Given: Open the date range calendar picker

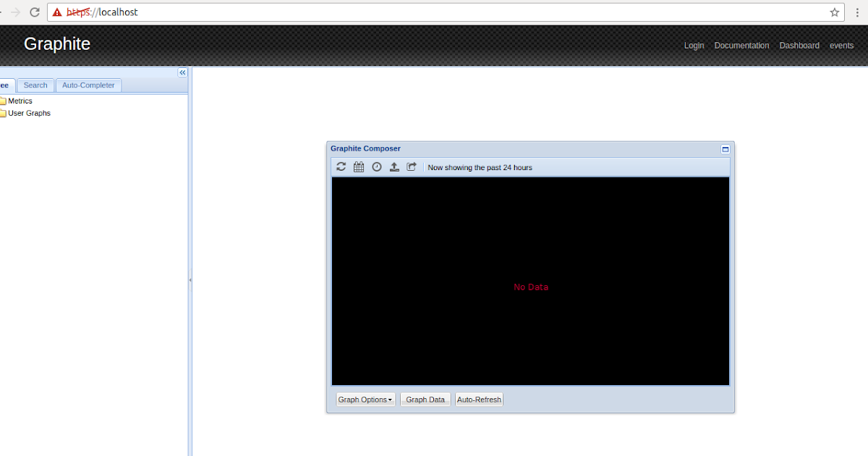Looking at the screenshot, I should (359, 166).
